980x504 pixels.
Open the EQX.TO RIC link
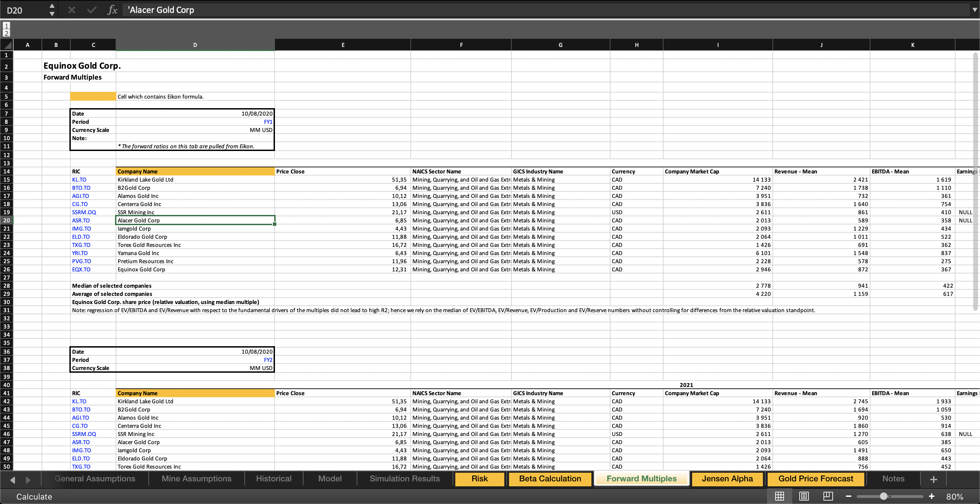(x=81, y=269)
